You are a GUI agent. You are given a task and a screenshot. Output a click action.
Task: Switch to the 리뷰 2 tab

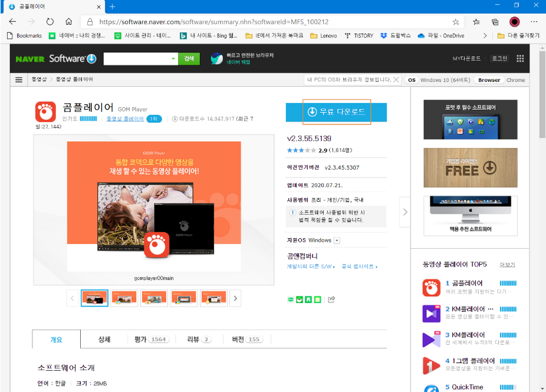pos(199,340)
